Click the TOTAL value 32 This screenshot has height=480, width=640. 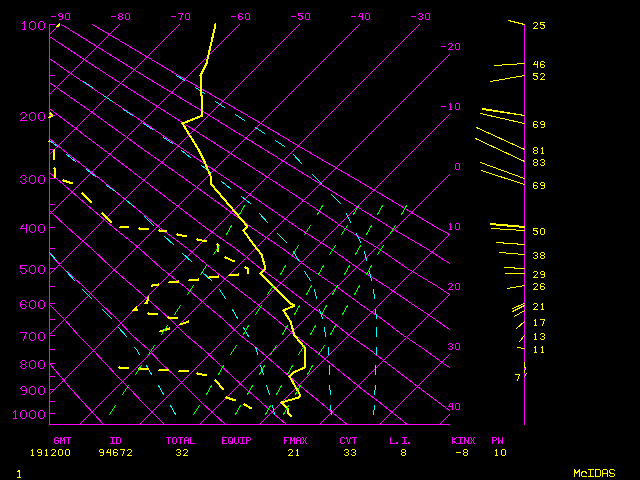pyautogui.click(x=182, y=452)
